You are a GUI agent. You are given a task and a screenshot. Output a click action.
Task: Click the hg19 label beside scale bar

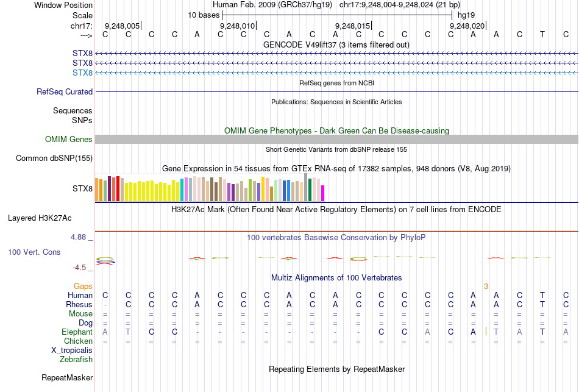(x=466, y=15)
